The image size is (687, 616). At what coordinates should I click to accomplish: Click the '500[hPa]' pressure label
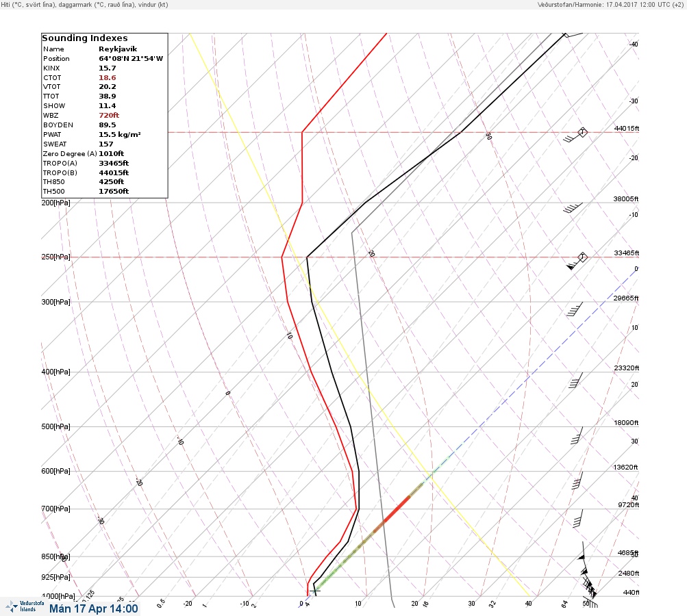[x=55, y=426]
